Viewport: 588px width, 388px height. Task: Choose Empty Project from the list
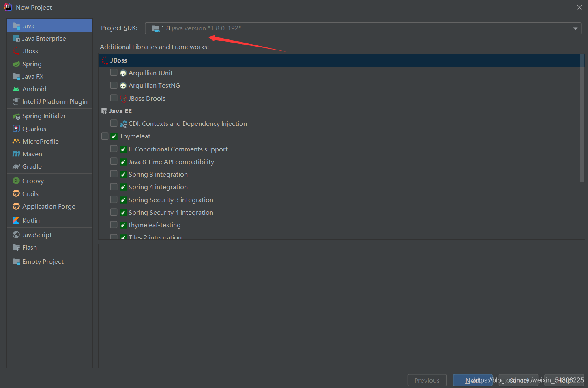[x=43, y=261]
